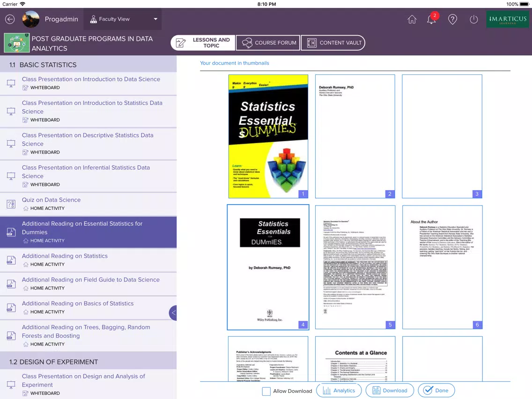Viewport: 532px width, 399px height.
Task: Click PDF icon beside Basics of Statistics
Action: coord(11,308)
